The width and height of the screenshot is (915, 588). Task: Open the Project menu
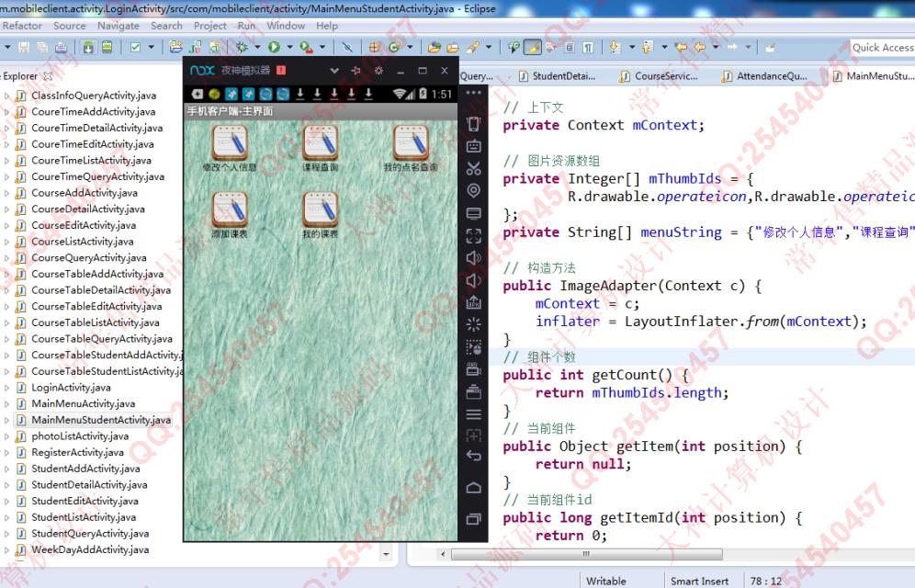pos(210,26)
